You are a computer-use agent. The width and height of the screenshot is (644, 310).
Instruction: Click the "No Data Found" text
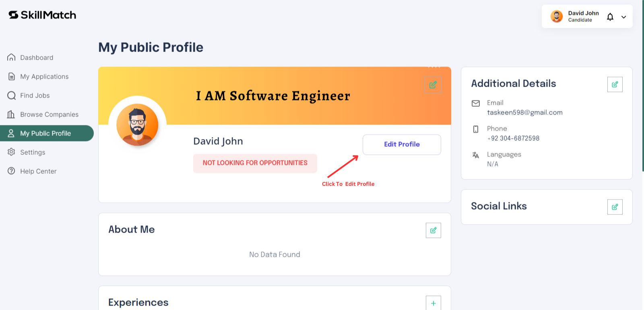275,254
